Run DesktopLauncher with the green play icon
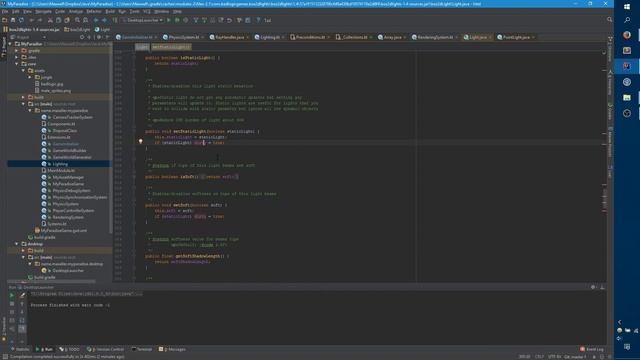Screen dimensions: 640x360 169,20
